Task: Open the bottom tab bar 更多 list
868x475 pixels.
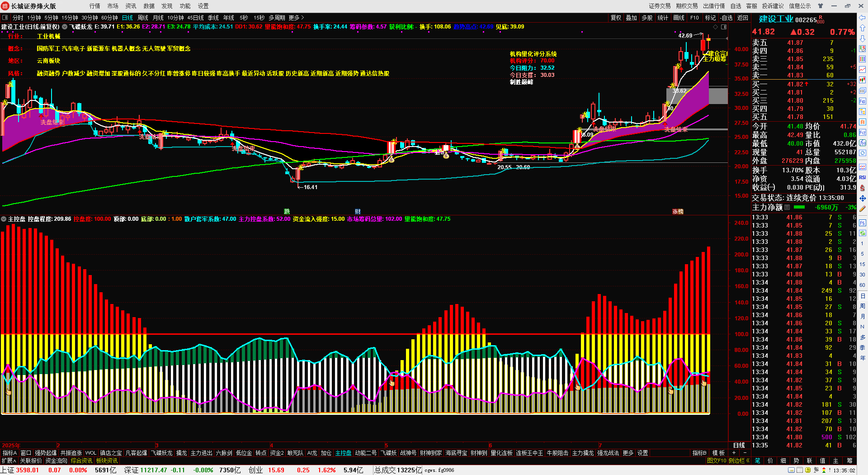Action: pyautogui.click(x=628, y=453)
